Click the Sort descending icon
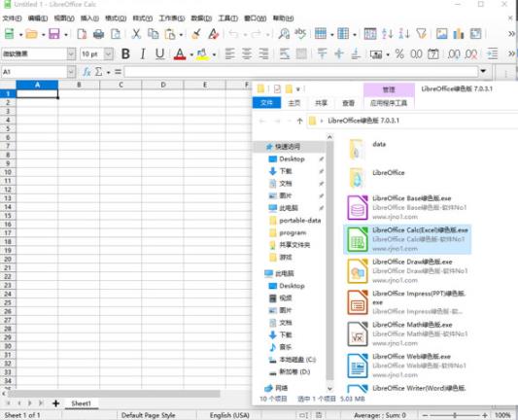This screenshot has height=420, width=518. 404,34
